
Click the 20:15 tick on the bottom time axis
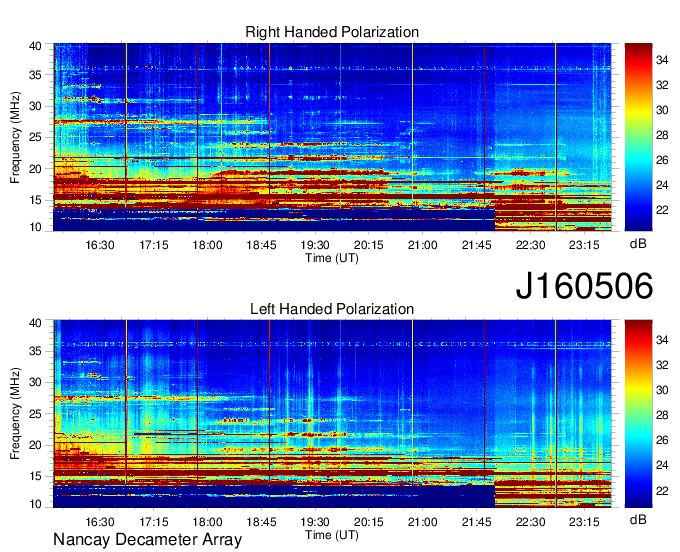(369, 522)
